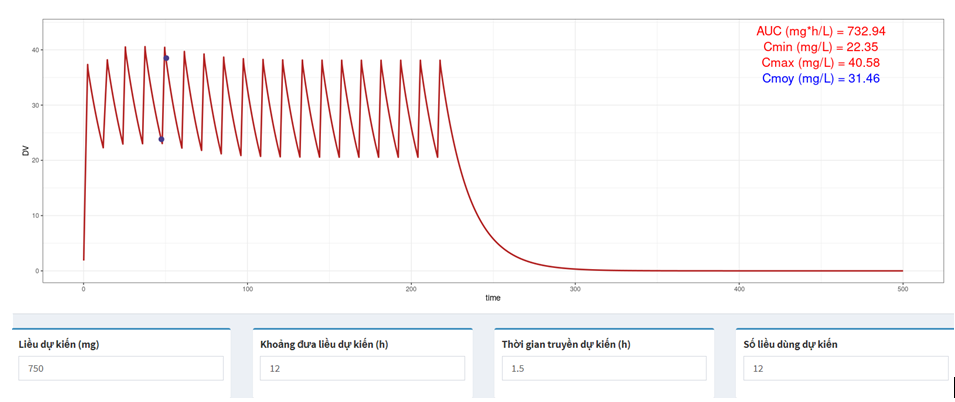The width and height of the screenshot is (955, 402).
Task: Focus the "Khoảng đưa liều dự kiến (h)" field
Action: [362, 369]
